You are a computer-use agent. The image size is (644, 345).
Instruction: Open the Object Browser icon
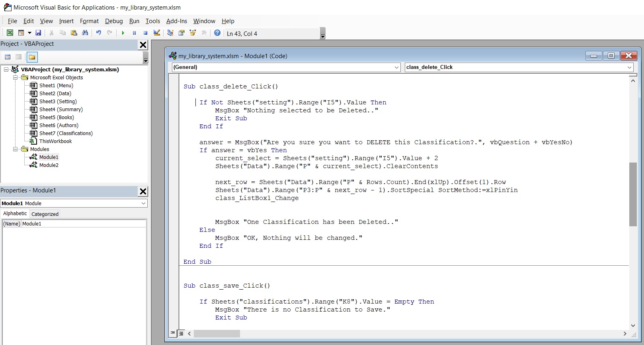tap(193, 33)
